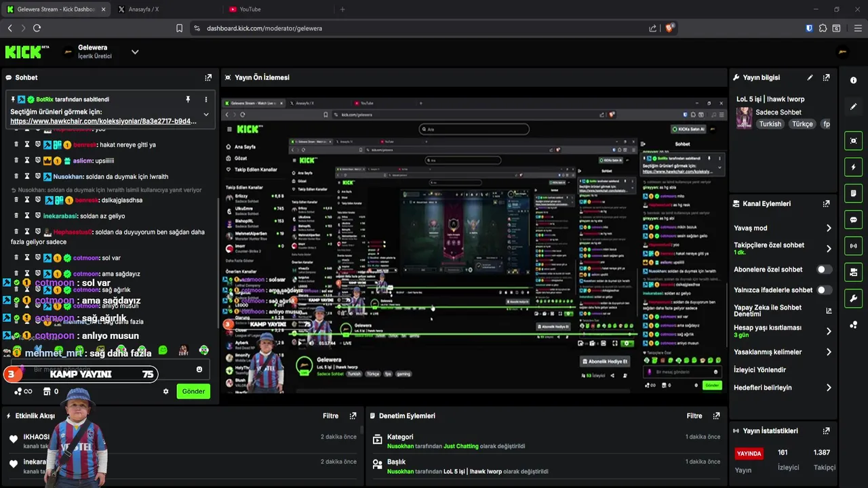Open Filtre in Etkinlik Akışı panel
This screenshot has width=868, height=488.
click(330, 416)
